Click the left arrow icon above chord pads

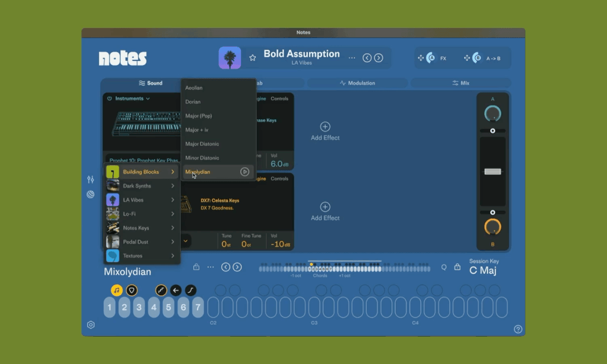pyautogui.click(x=176, y=290)
